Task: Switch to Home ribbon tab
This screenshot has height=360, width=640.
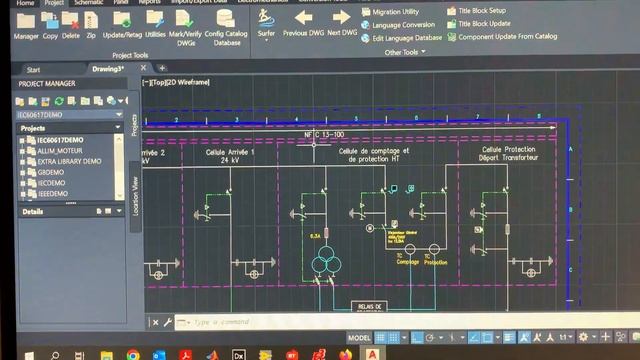Action: pyautogui.click(x=25, y=3)
